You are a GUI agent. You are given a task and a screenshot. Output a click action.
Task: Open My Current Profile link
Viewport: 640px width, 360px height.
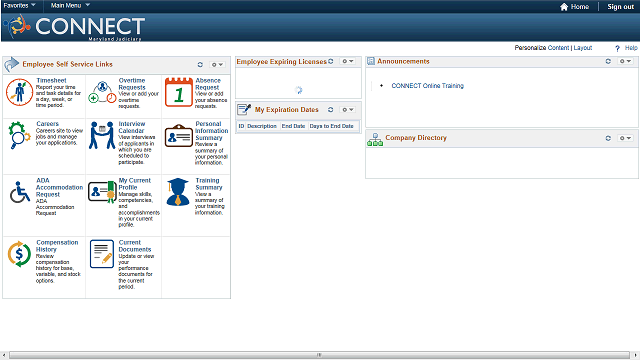[x=134, y=184]
